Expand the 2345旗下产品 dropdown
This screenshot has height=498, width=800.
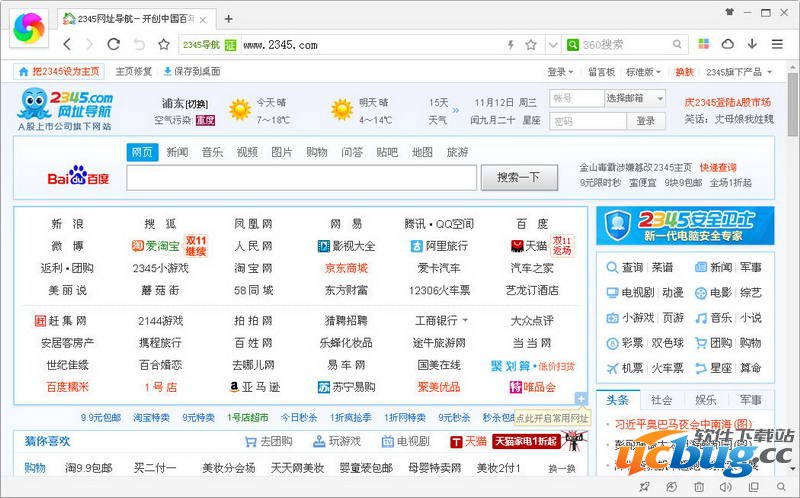pos(739,72)
